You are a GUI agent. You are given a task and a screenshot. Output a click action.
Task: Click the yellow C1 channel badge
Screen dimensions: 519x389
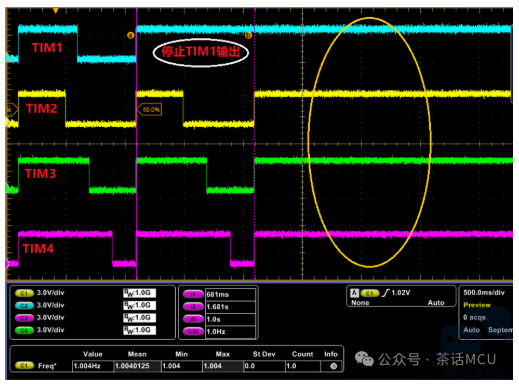tap(24, 293)
